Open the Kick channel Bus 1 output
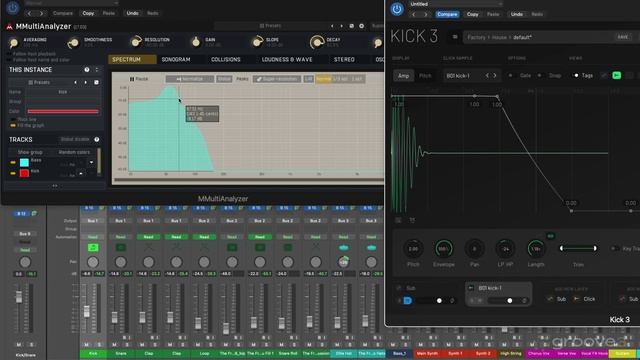This screenshot has height=360, width=640. pos(93,221)
